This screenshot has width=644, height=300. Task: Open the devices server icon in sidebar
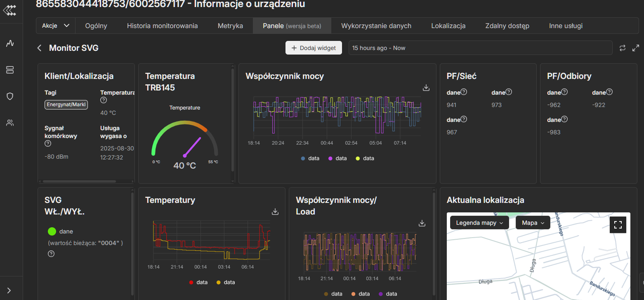[x=10, y=70]
